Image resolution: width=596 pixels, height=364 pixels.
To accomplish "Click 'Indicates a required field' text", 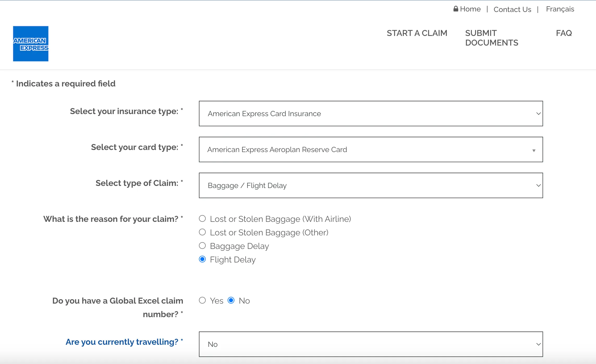I will point(66,84).
